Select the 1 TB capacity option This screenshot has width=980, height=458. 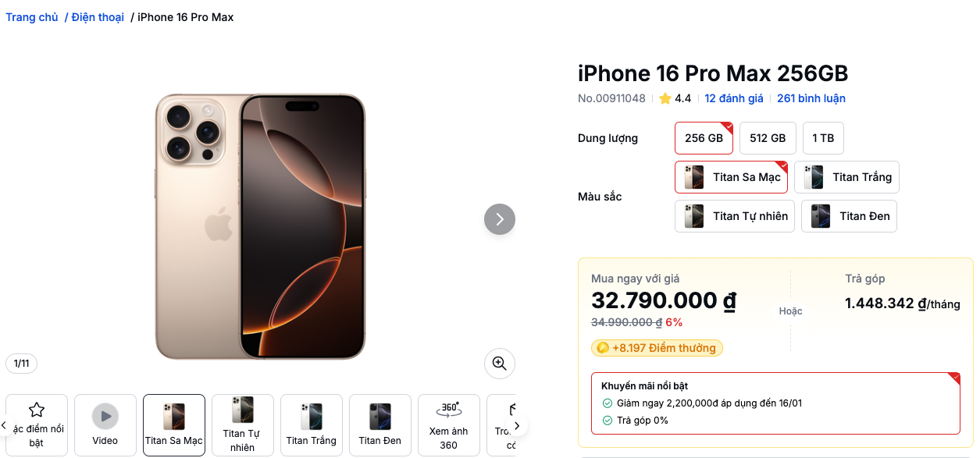coord(823,137)
